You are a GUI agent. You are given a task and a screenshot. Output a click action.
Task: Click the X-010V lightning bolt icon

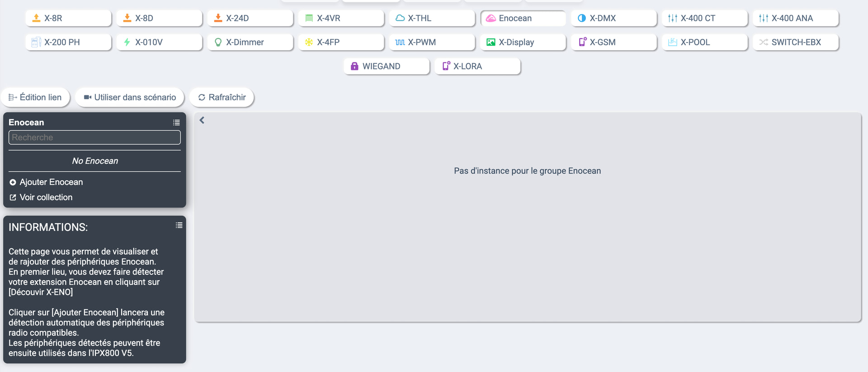click(127, 42)
